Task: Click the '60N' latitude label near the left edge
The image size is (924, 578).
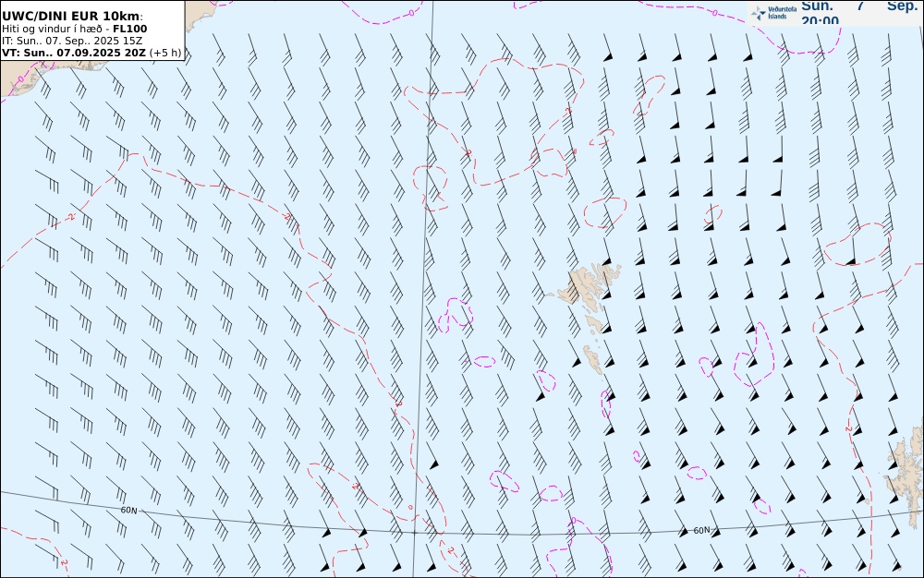Action: (128, 511)
